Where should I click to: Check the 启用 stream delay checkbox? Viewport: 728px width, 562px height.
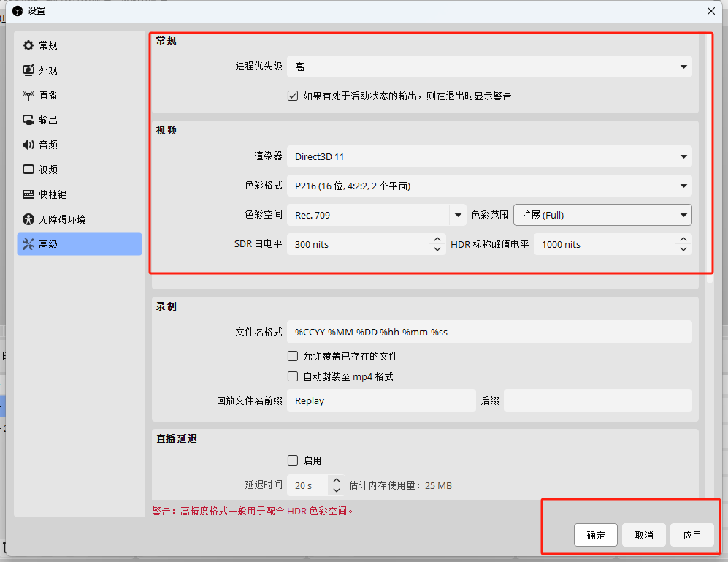pyautogui.click(x=293, y=460)
